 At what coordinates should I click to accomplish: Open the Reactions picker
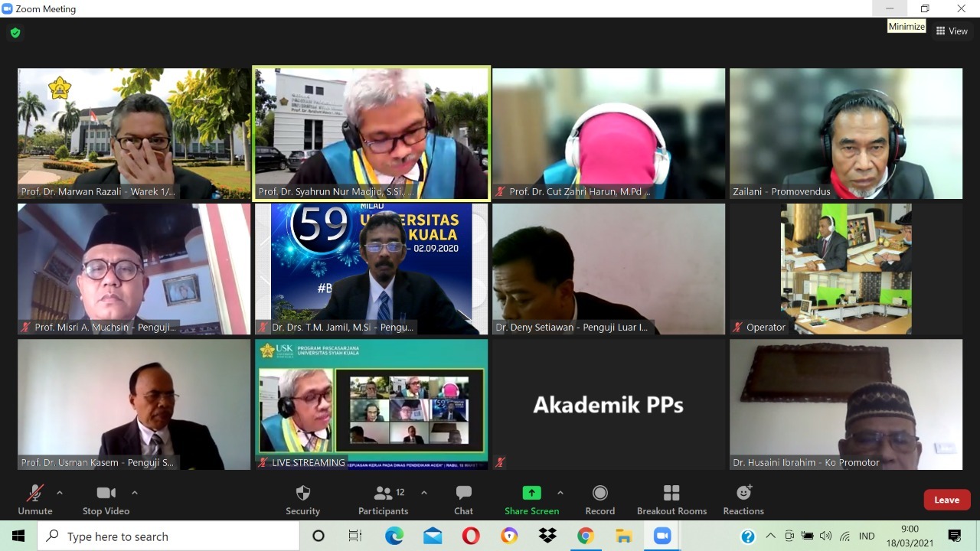pyautogui.click(x=743, y=500)
